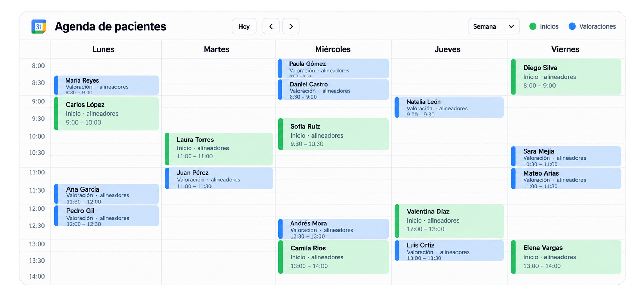Image resolution: width=644 pixels, height=296 pixels.
Task: Open Valentina Díaz inicio appointment
Action: tap(449, 221)
